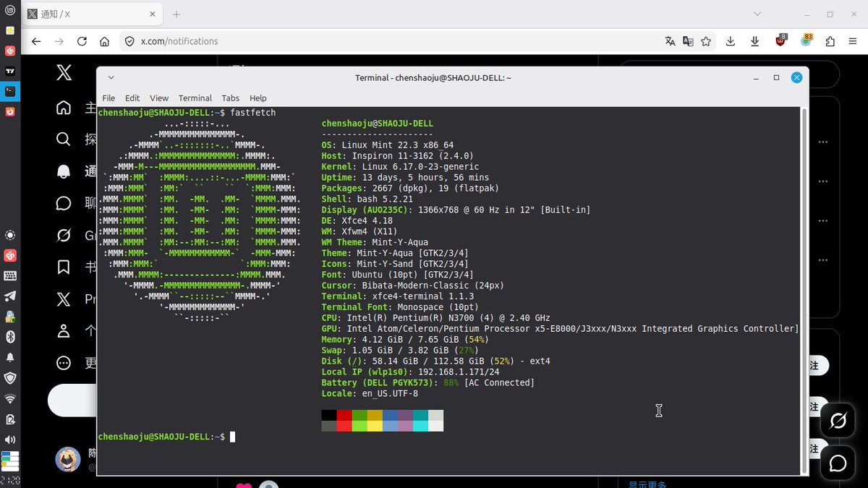The width and height of the screenshot is (868, 488).
Task: Open the volume speaker tray icon
Action: coord(10,440)
